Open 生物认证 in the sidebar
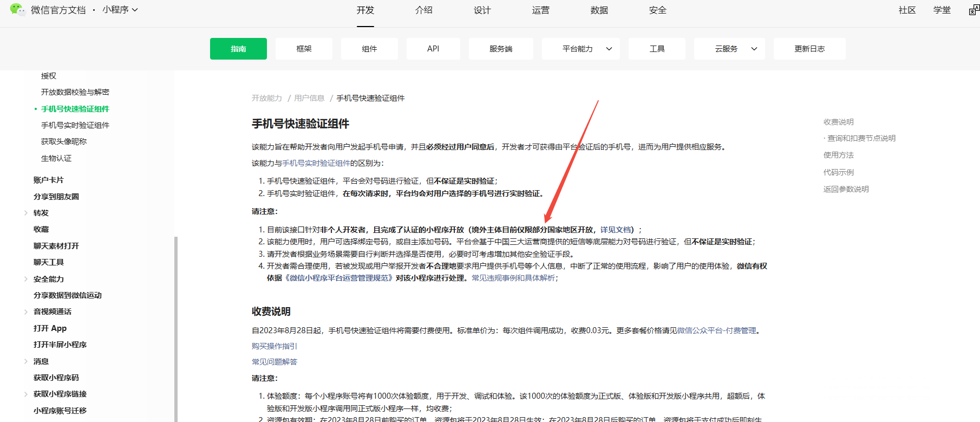This screenshot has width=980, height=422. (56, 158)
